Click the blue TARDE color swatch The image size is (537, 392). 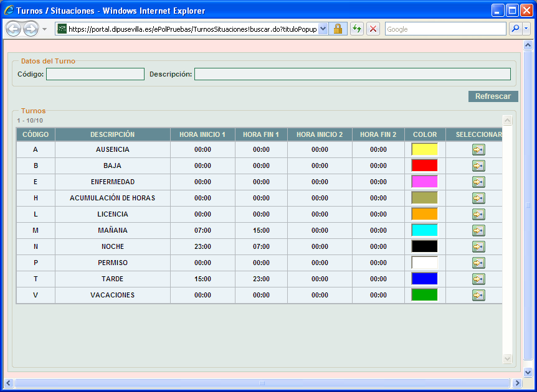424,279
